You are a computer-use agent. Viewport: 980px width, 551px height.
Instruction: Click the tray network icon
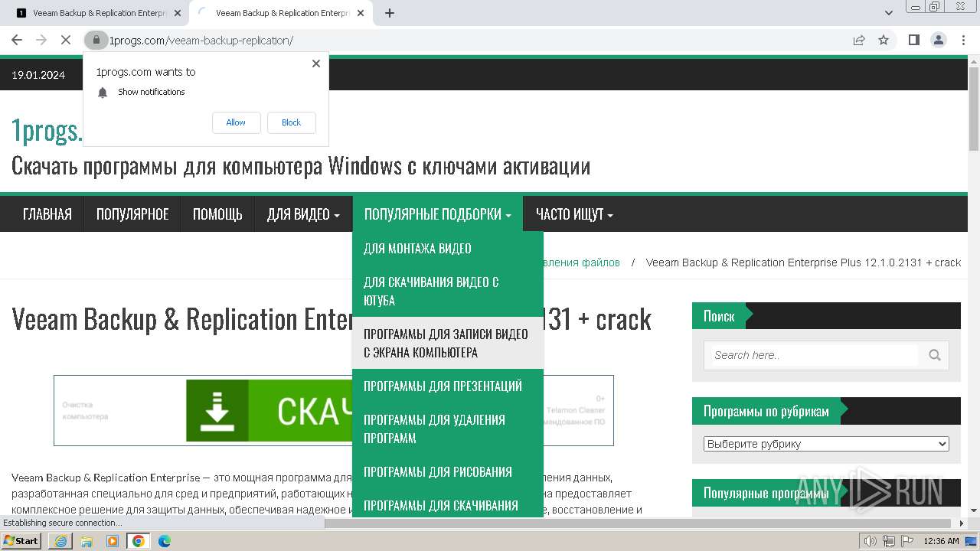[x=889, y=541]
